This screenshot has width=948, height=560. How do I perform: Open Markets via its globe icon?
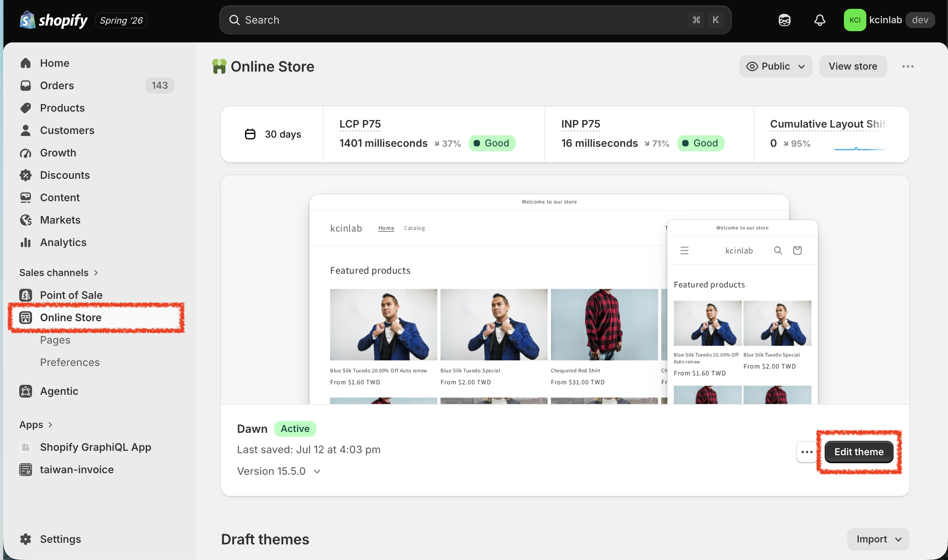tap(26, 220)
